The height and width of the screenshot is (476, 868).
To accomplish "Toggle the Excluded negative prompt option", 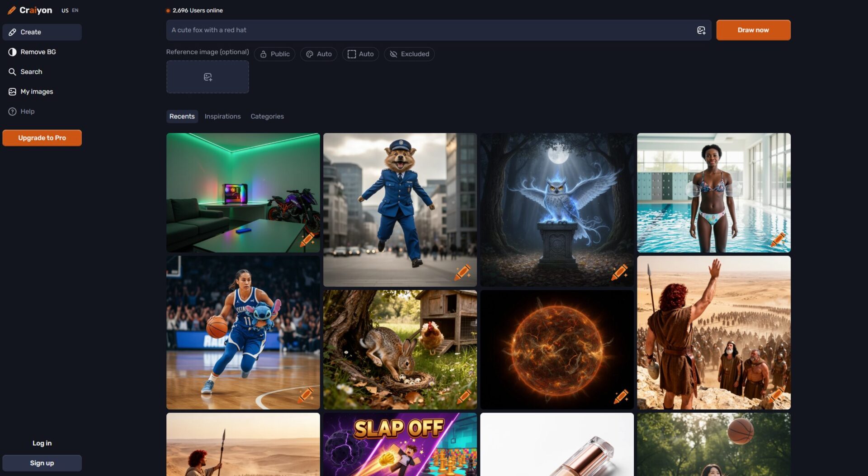I will (409, 54).
